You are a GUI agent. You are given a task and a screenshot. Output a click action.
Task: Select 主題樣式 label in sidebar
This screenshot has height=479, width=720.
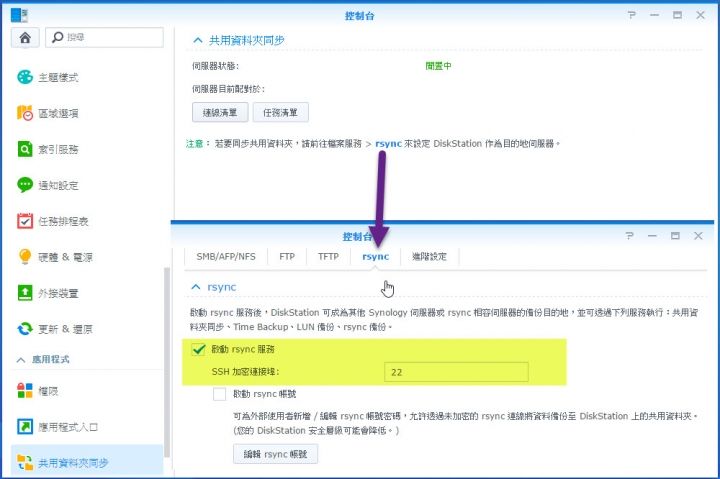point(58,77)
